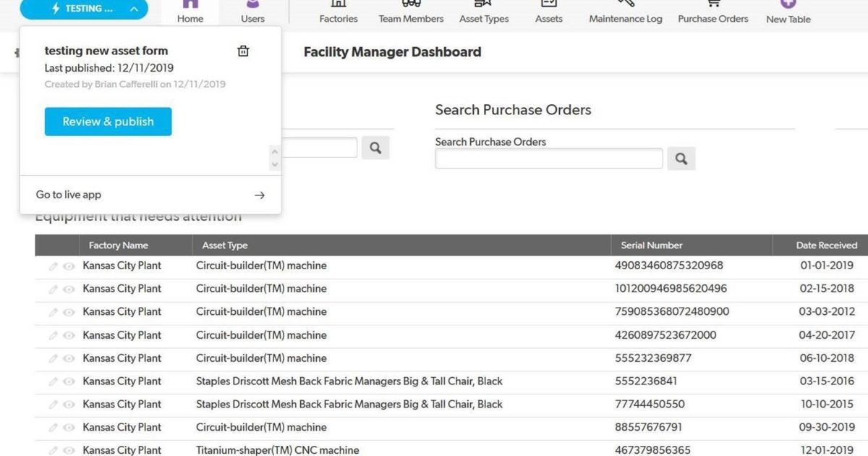Viewport: 868px width, 456px height.
Task: Click the eye icon on serial 88557676791 row
Action: coord(69,427)
